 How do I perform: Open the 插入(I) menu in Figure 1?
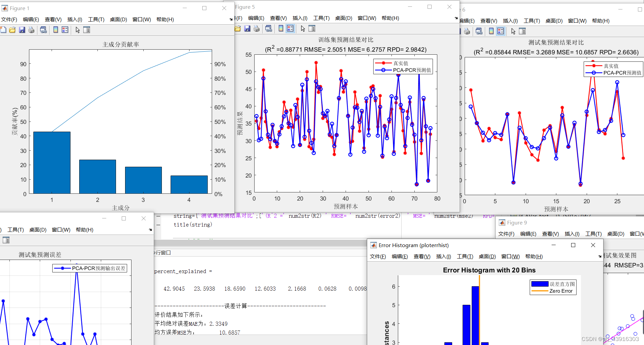[x=75, y=19]
